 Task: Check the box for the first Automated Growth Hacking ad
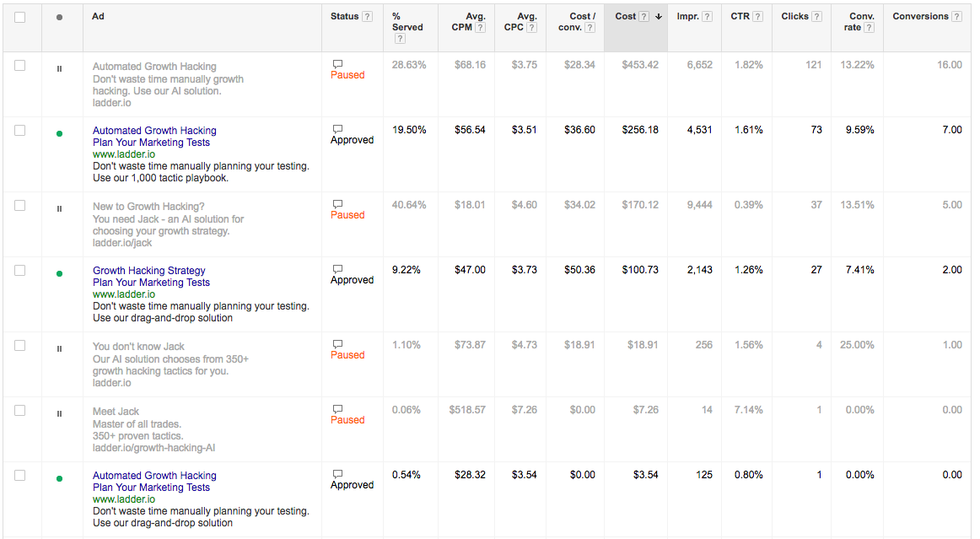tap(21, 65)
